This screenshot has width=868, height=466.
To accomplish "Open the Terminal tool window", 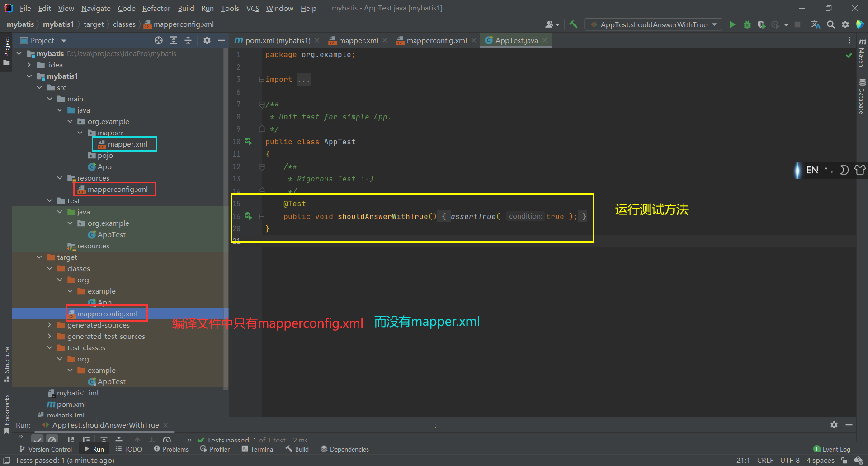I will pos(258,449).
